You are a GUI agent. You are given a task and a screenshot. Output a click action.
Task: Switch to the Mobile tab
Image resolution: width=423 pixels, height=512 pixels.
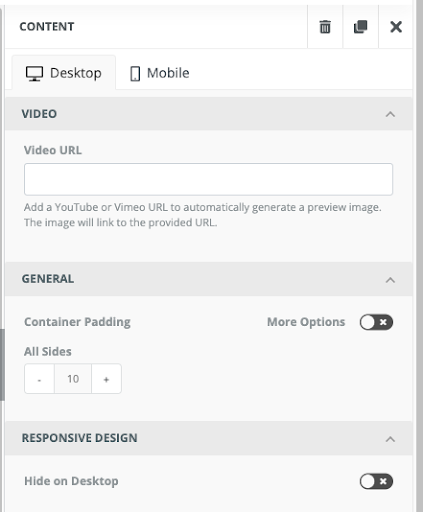point(159,73)
